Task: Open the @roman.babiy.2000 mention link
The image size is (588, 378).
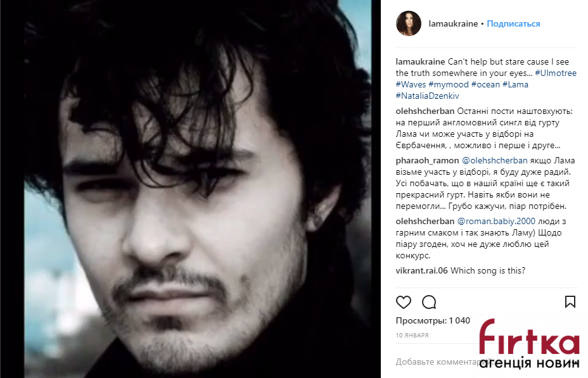Action: click(x=496, y=221)
